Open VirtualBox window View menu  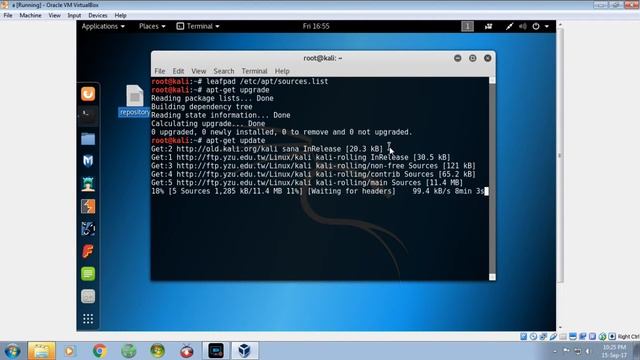[x=54, y=16]
